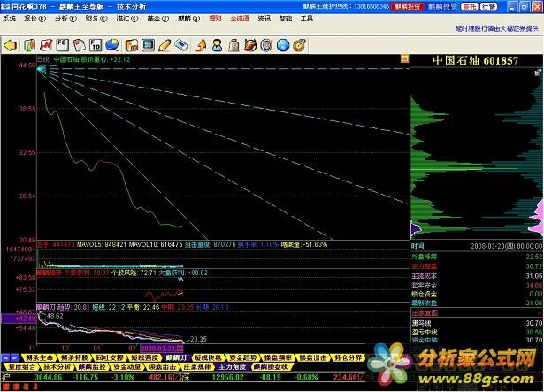Select the 麒麟监控 indicator tab
Screen dimensions: 544x392
click(92, 366)
